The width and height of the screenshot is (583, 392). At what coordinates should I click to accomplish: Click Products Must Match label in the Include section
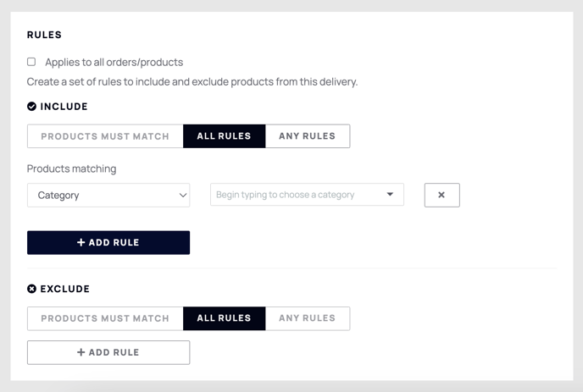(x=105, y=136)
